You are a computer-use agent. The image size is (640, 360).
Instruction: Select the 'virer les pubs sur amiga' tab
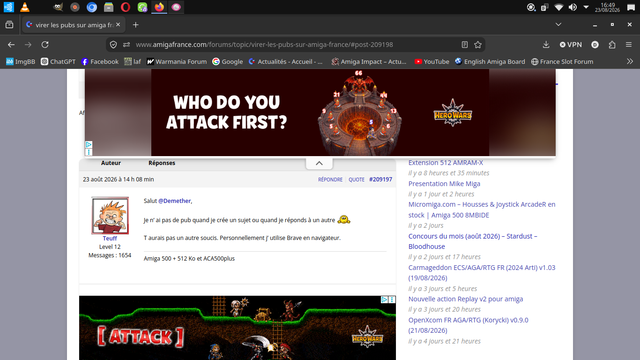(x=73, y=25)
